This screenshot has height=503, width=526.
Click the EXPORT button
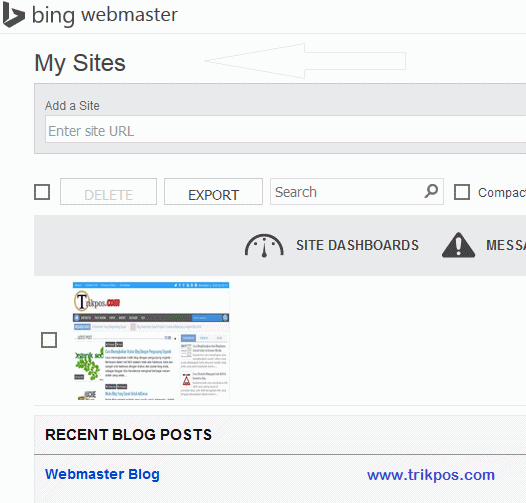(213, 192)
